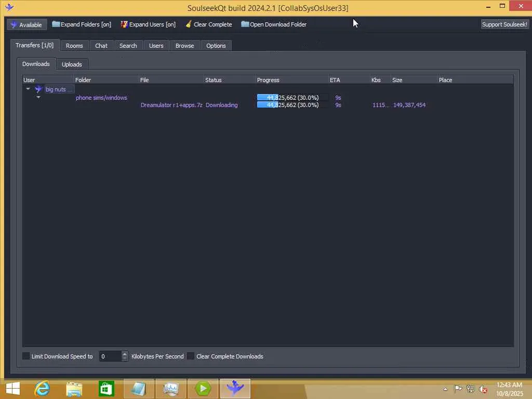Open the Windows Start button
This screenshot has width=532, height=399.
[x=13, y=389]
